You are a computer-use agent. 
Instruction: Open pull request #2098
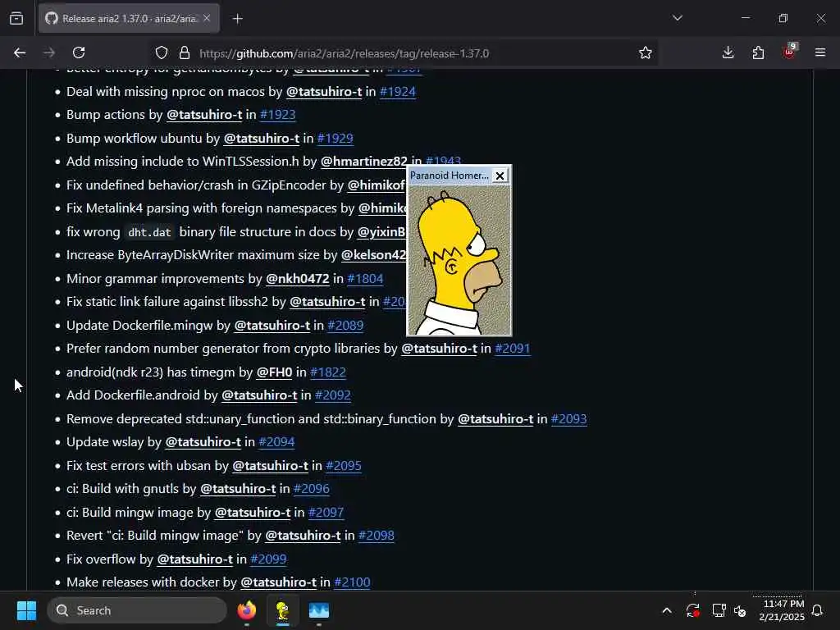(x=376, y=535)
